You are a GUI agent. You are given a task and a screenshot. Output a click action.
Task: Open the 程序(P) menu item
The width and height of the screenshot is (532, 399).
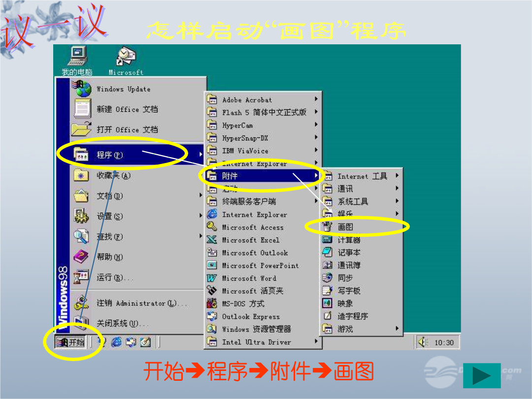click(x=137, y=155)
